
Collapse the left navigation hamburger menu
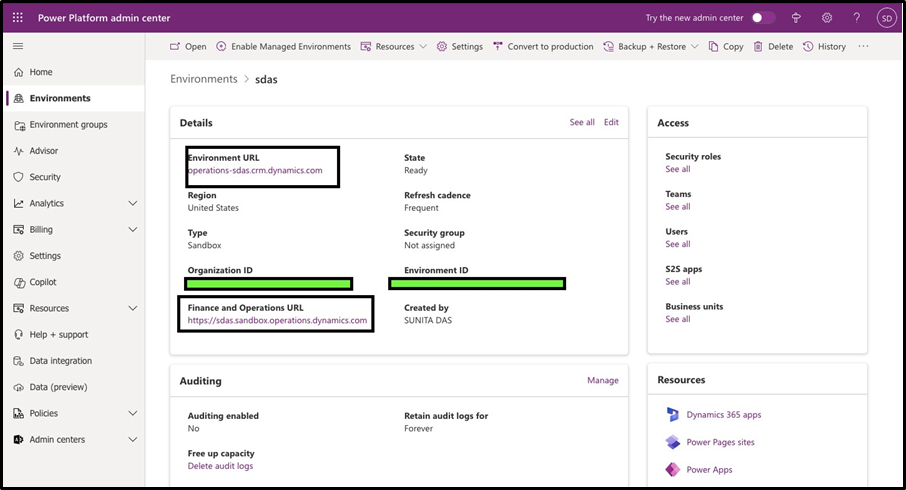(x=18, y=46)
